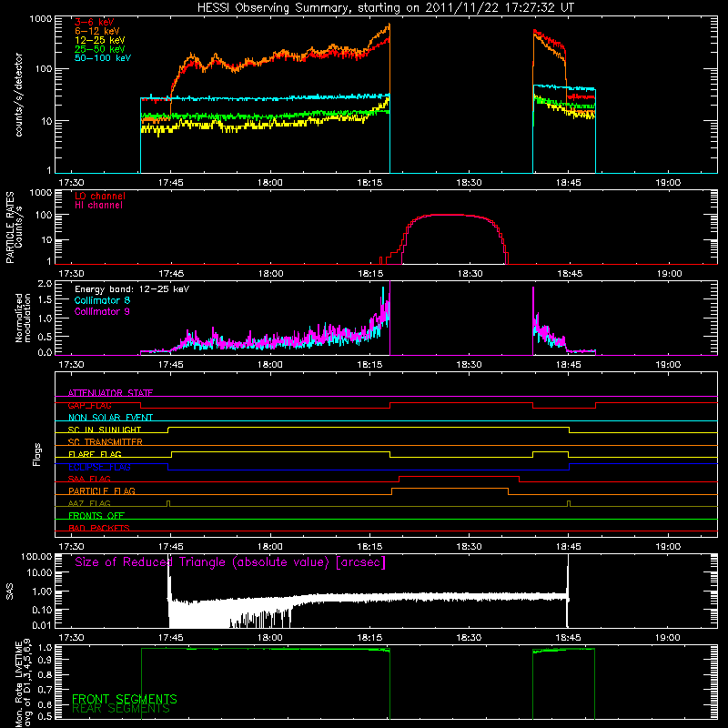This screenshot has height=728, width=728.
Task: Click the 18:15 tick under the count-rate plot
Action: point(369,183)
